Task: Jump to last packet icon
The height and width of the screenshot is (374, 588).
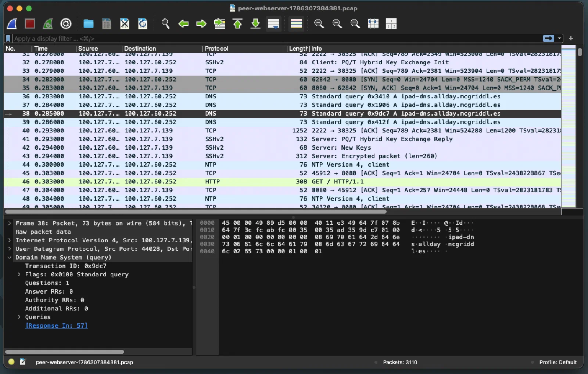Action: [255, 24]
